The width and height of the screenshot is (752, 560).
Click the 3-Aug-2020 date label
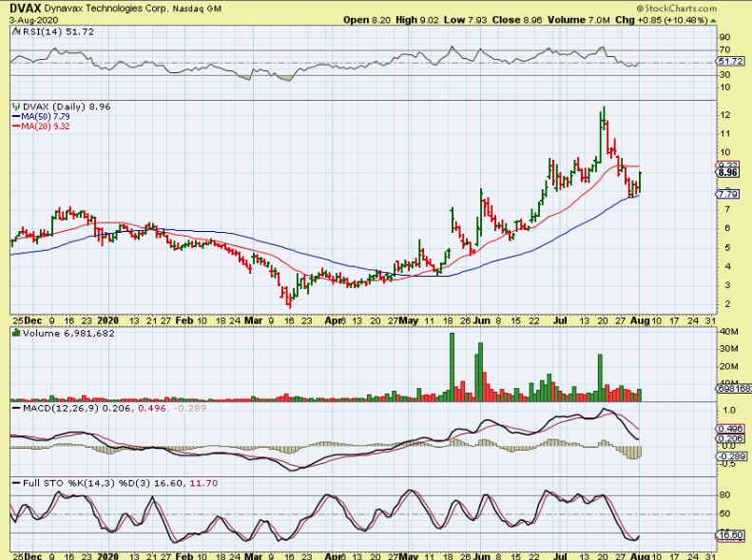coord(34,20)
